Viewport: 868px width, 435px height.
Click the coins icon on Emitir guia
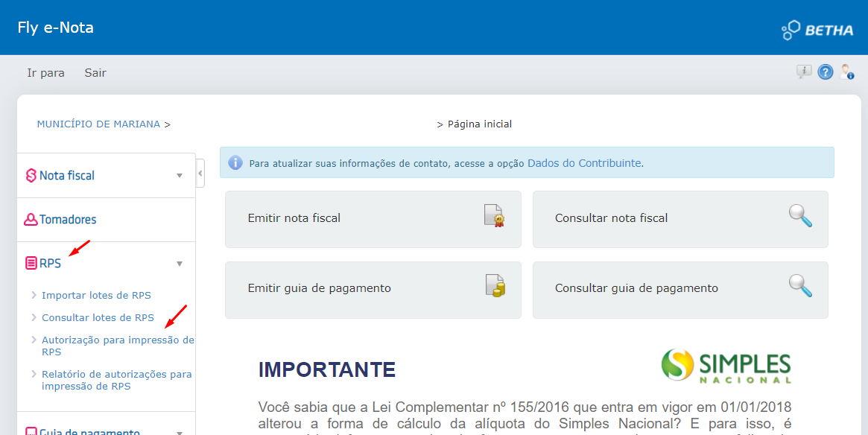pos(495,286)
